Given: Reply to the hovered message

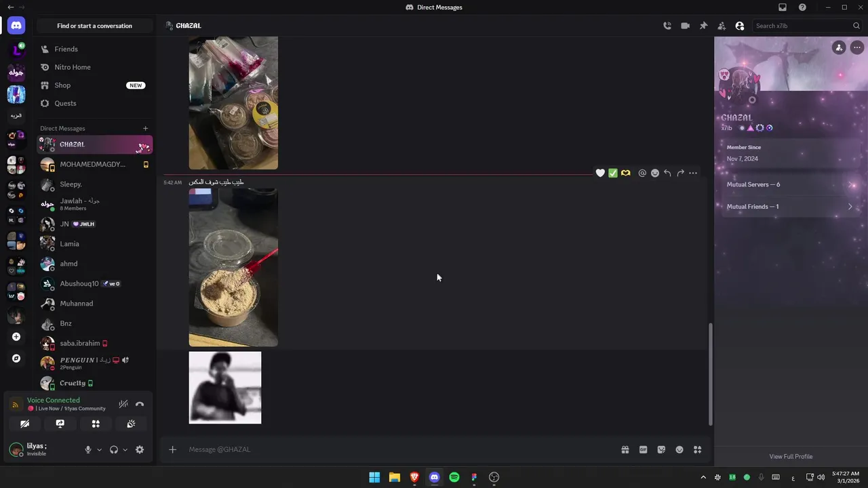Looking at the screenshot, I should (x=667, y=174).
